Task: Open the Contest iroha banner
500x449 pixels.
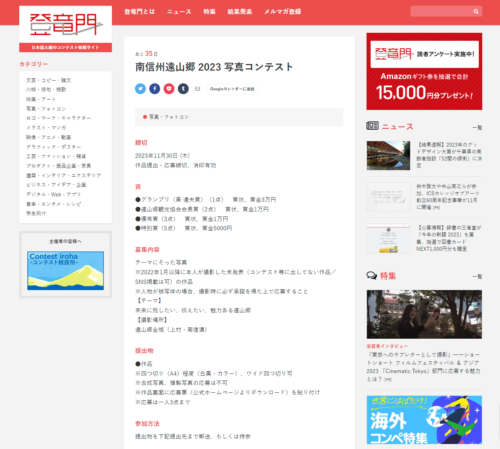Action: click(66, 270)
